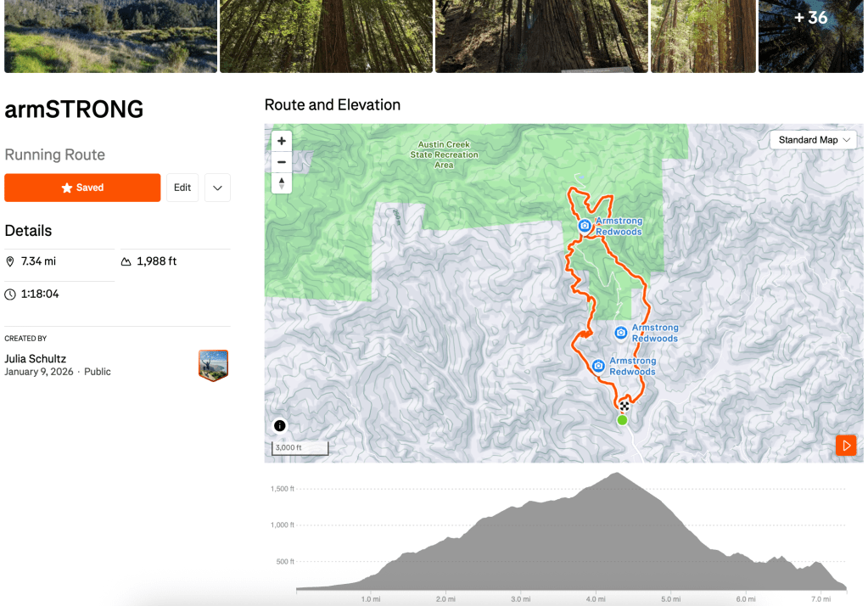This screenshot has height=606, width=868.
Task: Click the checkered finish flag marker
Action: pyautogui.click(x=624, y=407)
